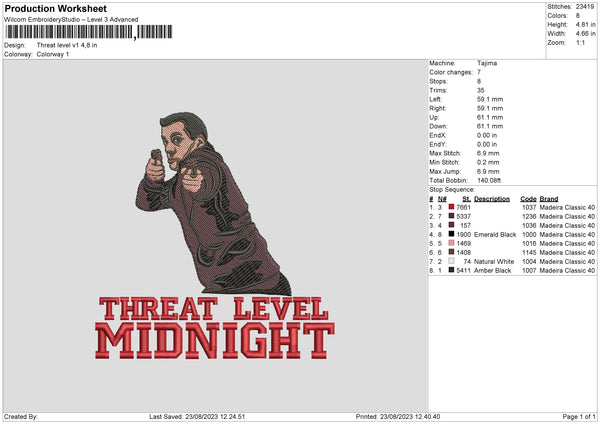
Task: Click the code 1145 in the sixth row
Action: tap(529, 253)
